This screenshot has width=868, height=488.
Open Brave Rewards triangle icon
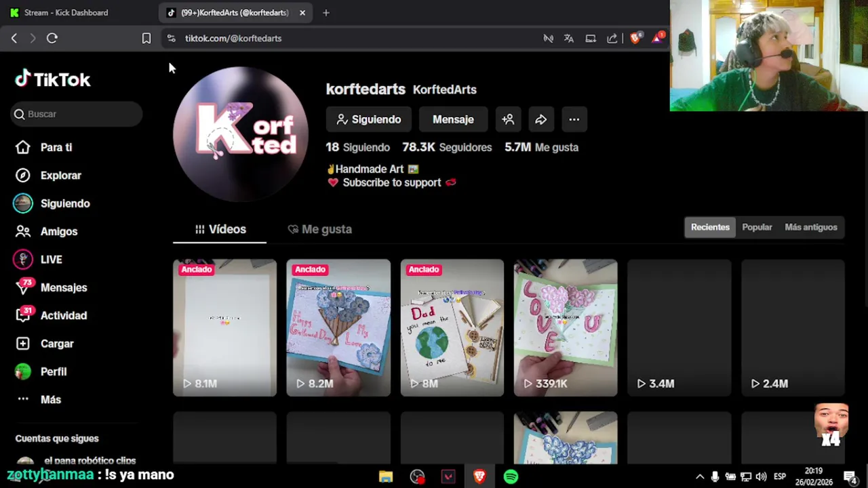pos(657,38)
